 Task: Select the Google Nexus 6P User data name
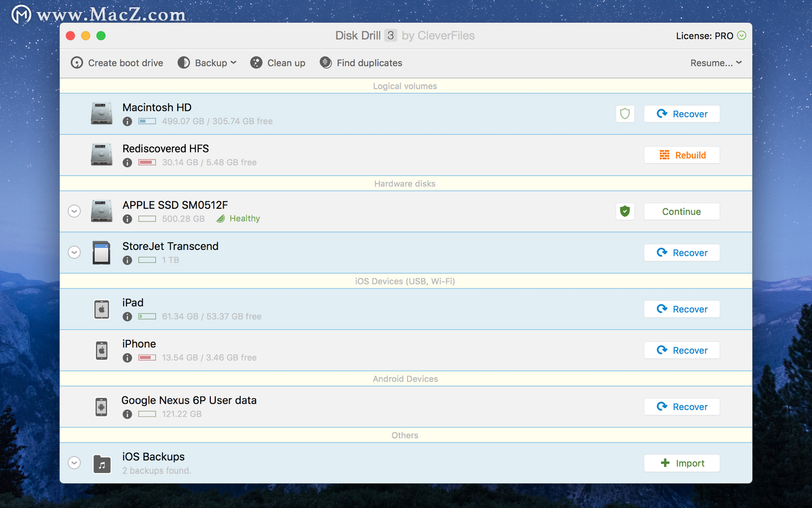point(189,400)
